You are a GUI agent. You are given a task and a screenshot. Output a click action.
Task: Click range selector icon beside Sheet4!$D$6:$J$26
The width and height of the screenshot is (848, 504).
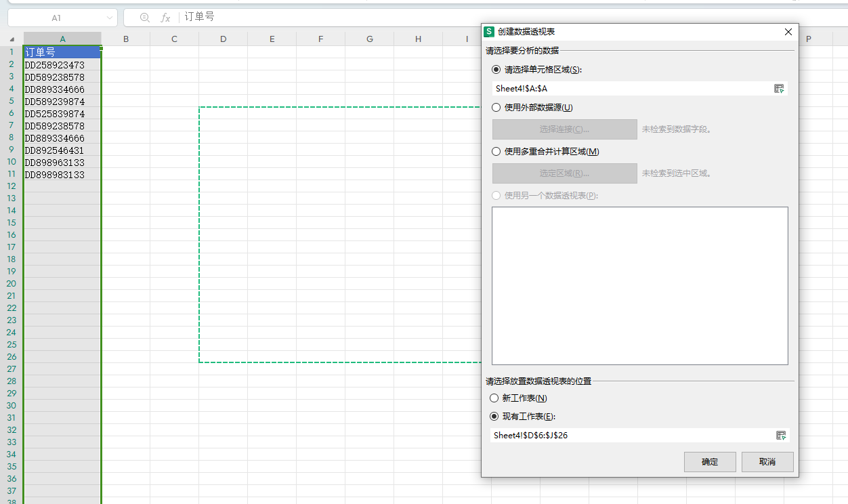tap(781, 436)
